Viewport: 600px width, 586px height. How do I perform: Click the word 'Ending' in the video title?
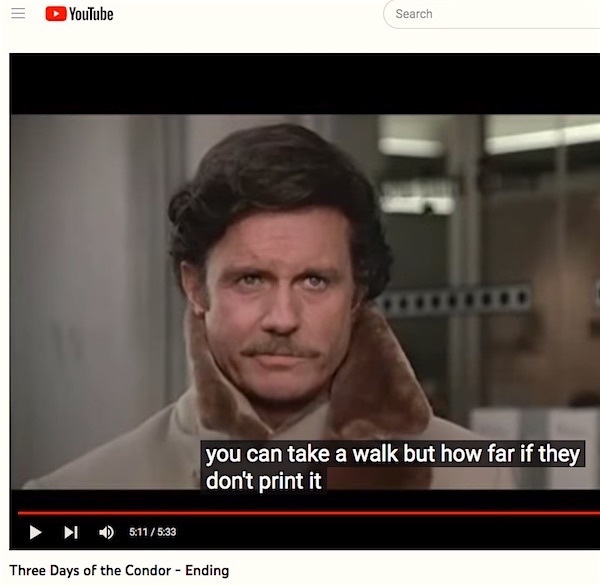pyautogui.click(x=207, y=571)
